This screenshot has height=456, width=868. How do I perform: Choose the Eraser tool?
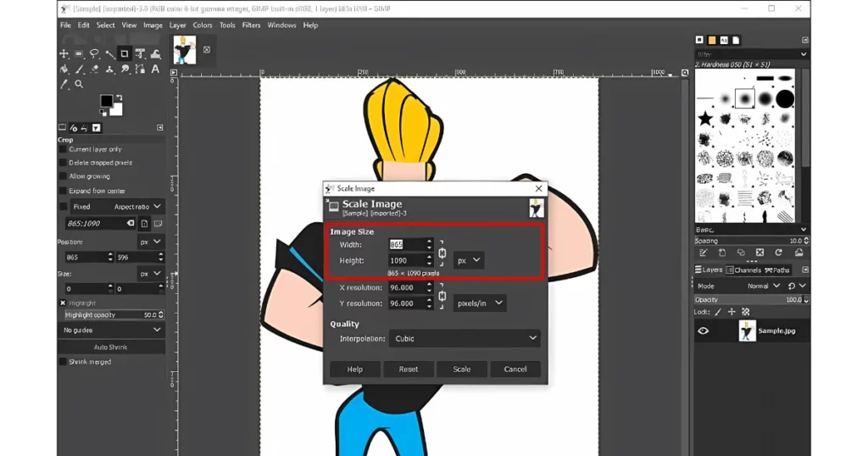tap(95, 70)
